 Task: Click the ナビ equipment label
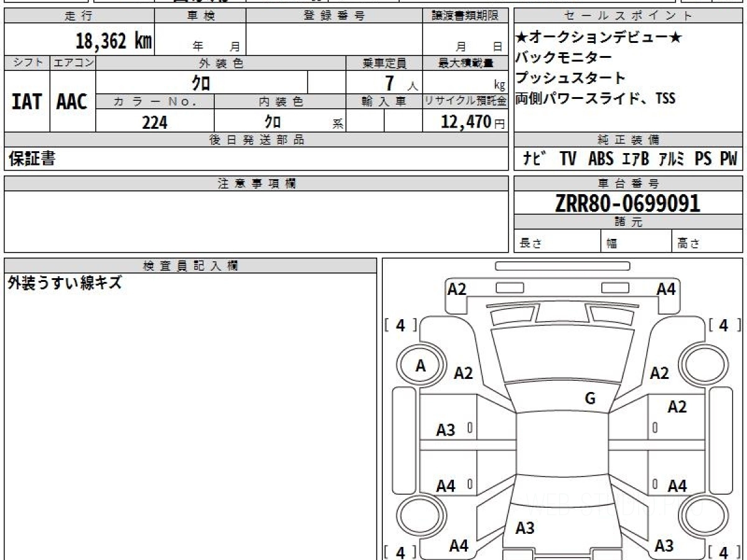pos(534,159)
